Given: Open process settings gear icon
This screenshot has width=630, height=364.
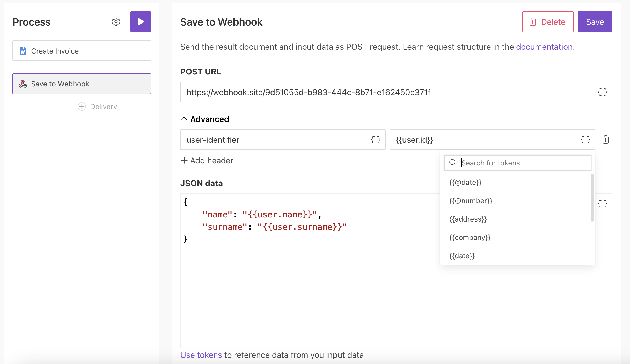Looking at the screenshot, I should pyautogui.click(x=116, y=22).
